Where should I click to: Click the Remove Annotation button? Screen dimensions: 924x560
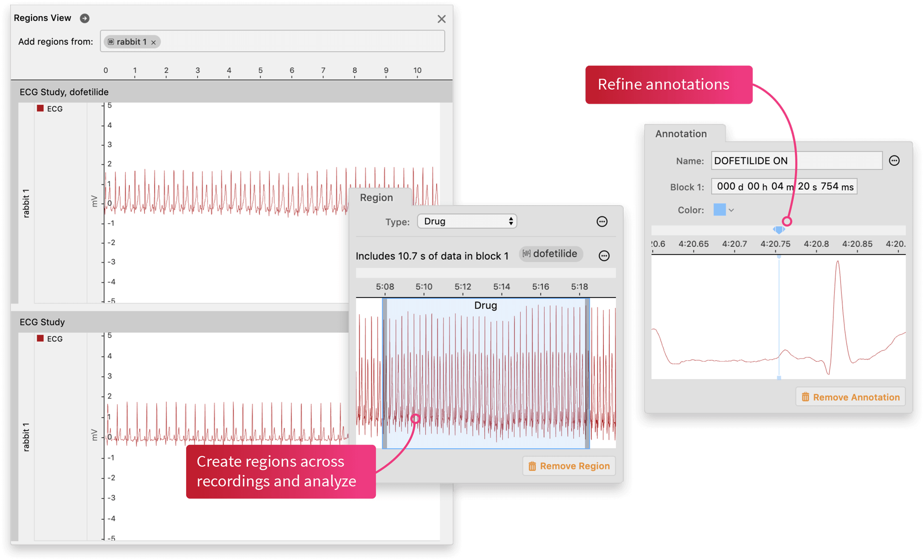tap(850, 396)
